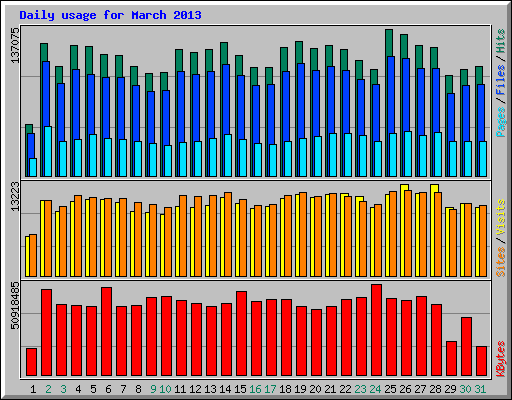Click day 19 label on the axis
The height and width of the screenshot is (400, 512).
pos(300,389)
